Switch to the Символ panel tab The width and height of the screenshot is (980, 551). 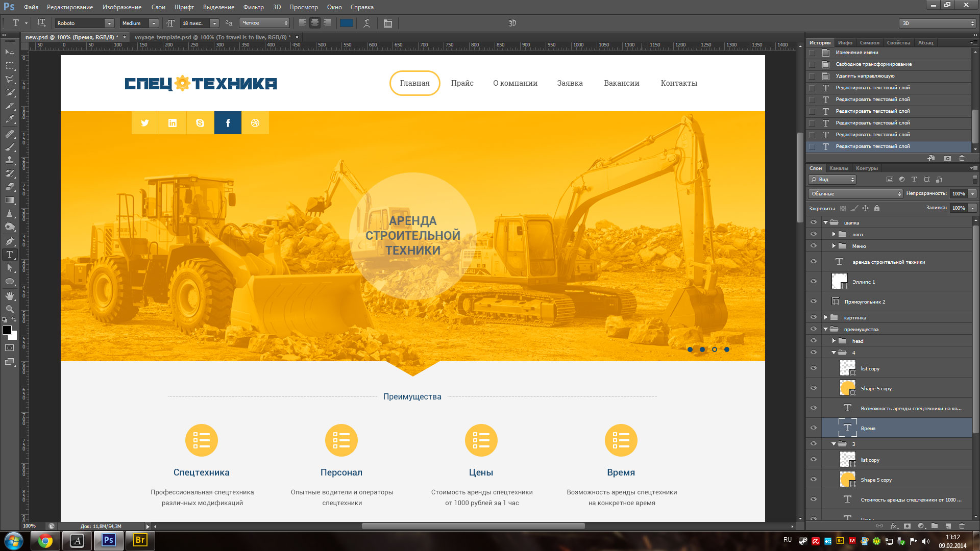869,43
